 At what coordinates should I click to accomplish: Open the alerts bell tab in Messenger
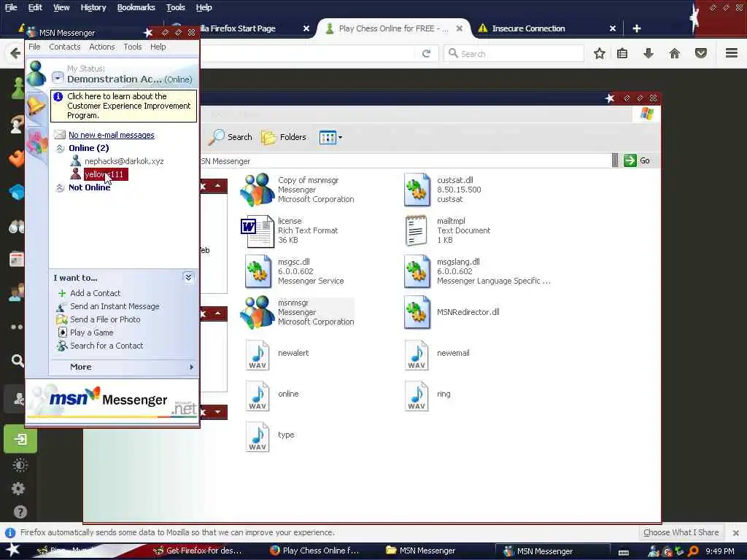coord(35,106)
